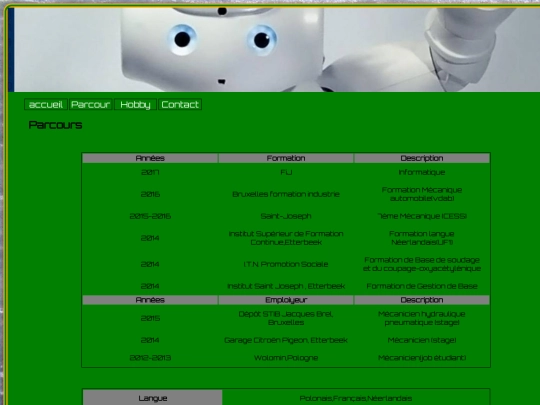Select 7ème Mécanique (CESS) cell
540x405 pixels.
point(422,216)
